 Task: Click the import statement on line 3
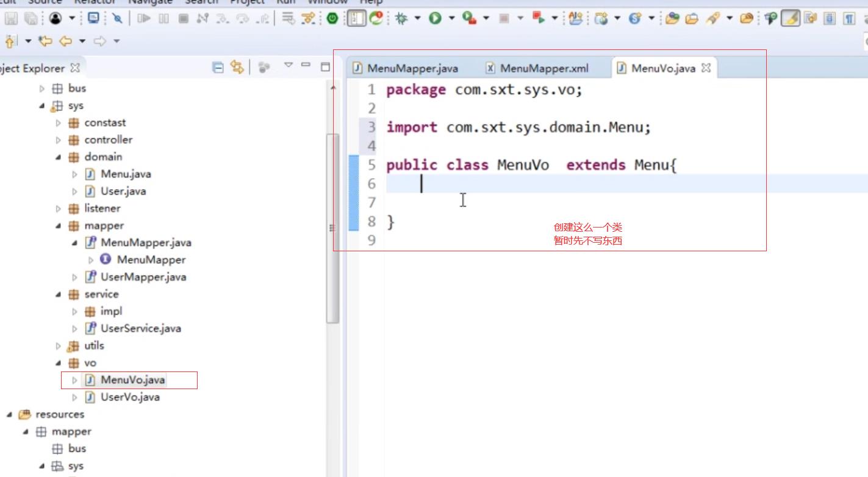click(x=518, y=127)
